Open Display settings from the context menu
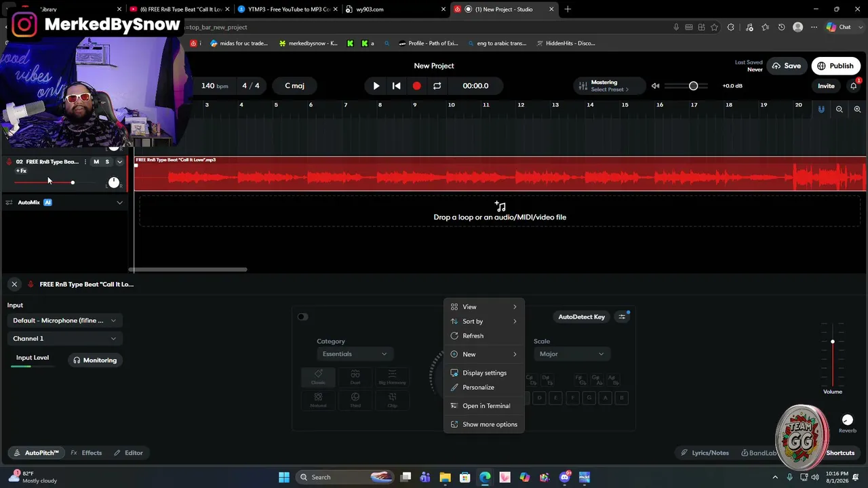 tap(484, 373)
